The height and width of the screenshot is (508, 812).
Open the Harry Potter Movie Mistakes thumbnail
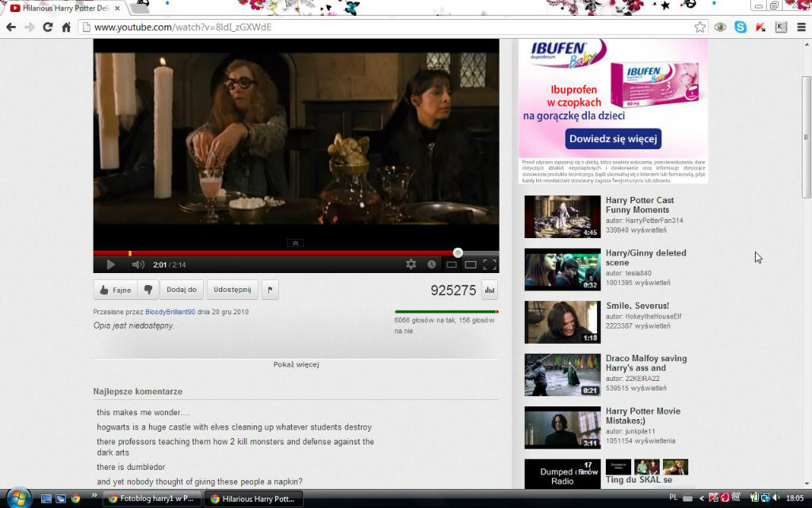point(562,428)
